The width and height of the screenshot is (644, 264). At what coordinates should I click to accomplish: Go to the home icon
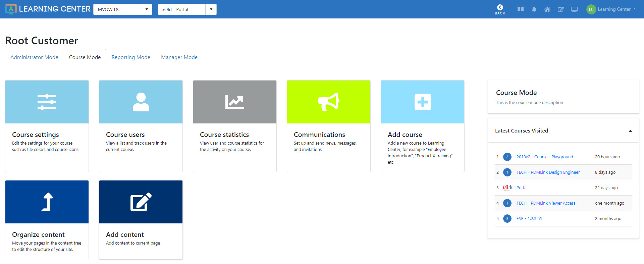547,9
